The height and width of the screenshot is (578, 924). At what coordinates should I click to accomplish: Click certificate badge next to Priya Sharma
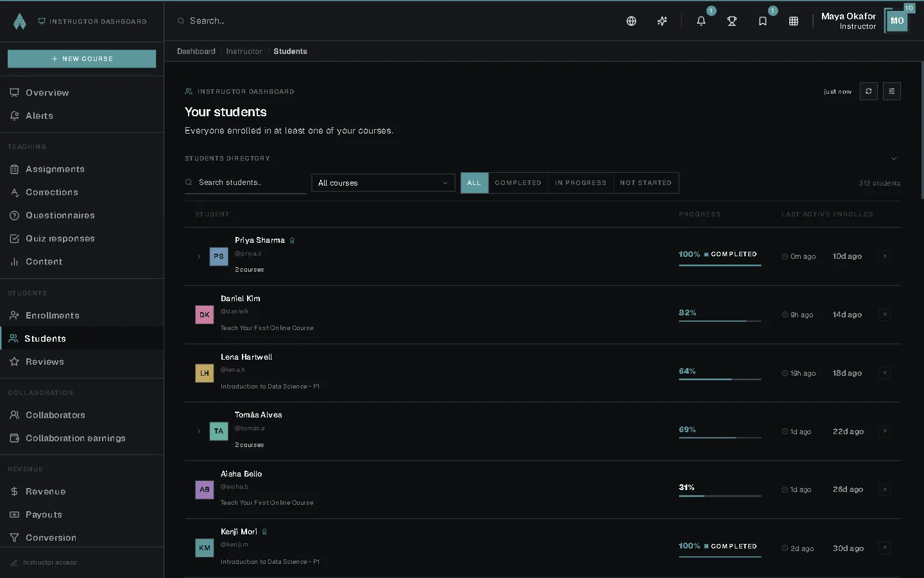pos(292,241)
